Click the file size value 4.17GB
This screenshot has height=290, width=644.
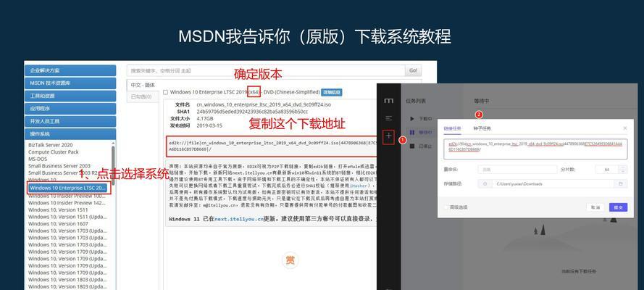coord(205,118)
